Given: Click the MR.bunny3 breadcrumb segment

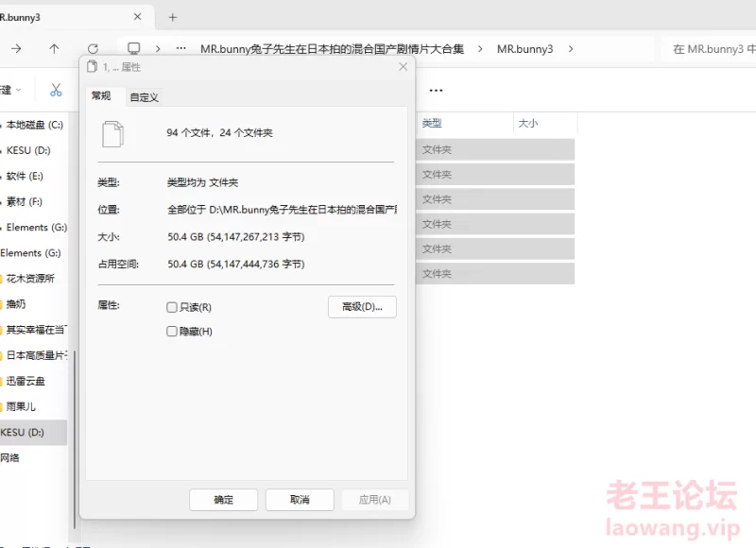Looking at the screenshot, I should [525, 49].
